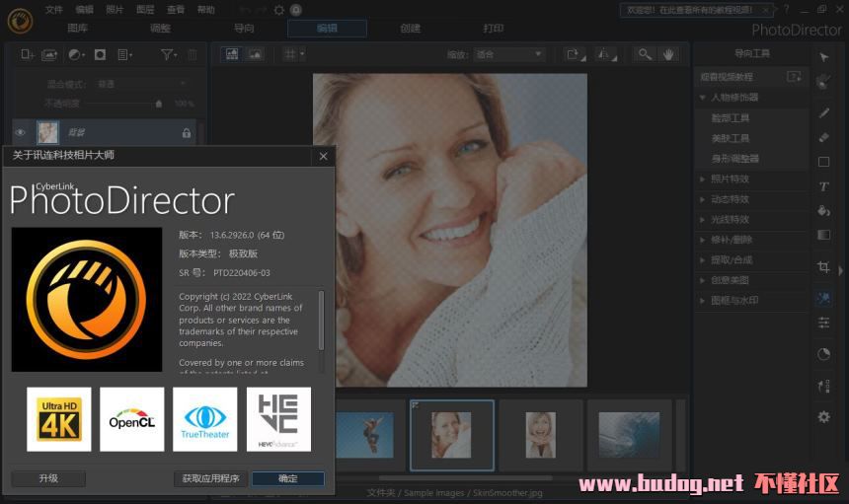This screenshot has width=849, height=504.
Task: Click the rotate photo toolbar icon
Action: pyautogui.click(x=575, y=54)
